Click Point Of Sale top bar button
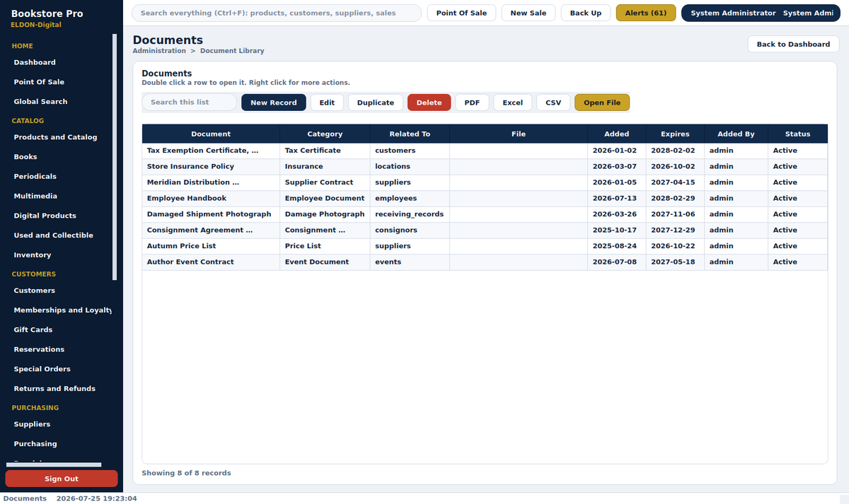 coord(461,13)
